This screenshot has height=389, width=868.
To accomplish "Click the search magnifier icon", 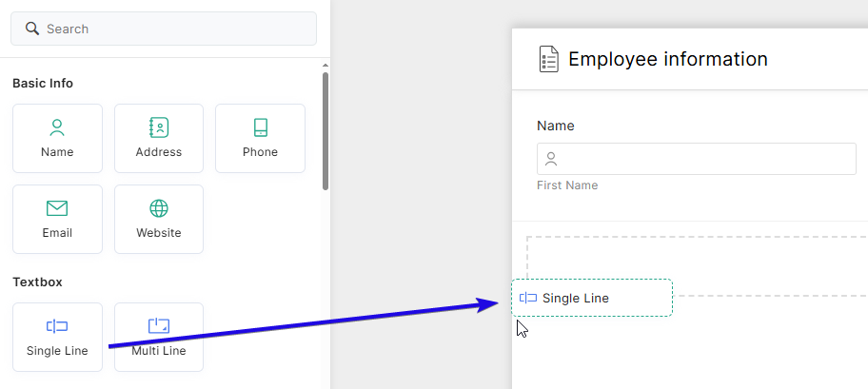I will pyautogui.click(x=32, y=29).
